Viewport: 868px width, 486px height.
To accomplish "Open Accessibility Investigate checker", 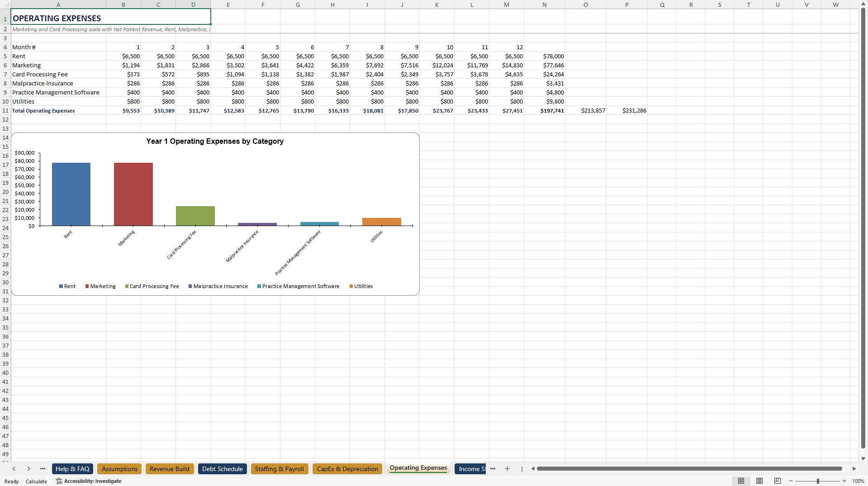I will (89, 481).
